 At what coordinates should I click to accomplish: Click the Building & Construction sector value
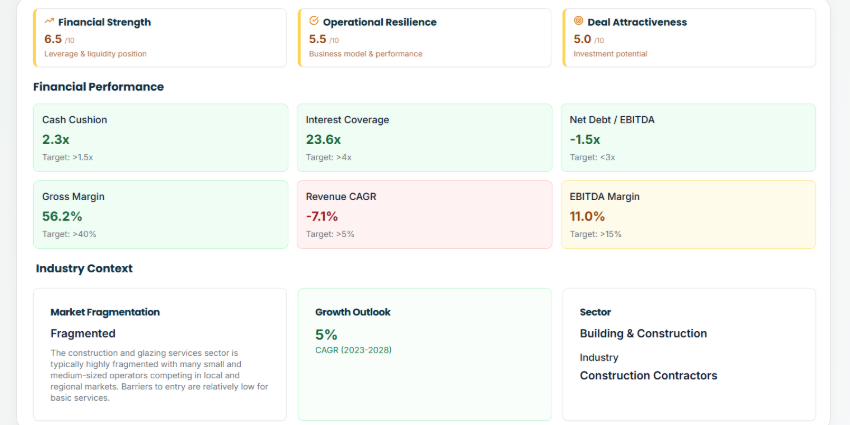pos(643,333)
